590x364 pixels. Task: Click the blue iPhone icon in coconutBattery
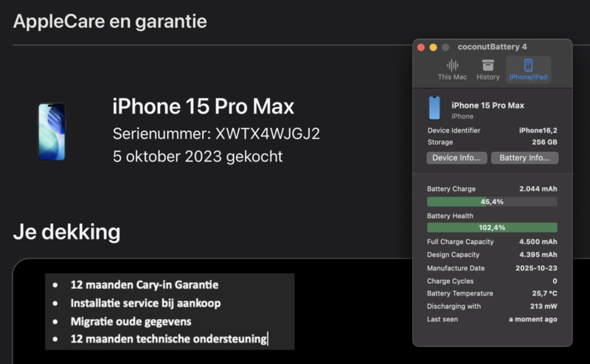[434, 108]
